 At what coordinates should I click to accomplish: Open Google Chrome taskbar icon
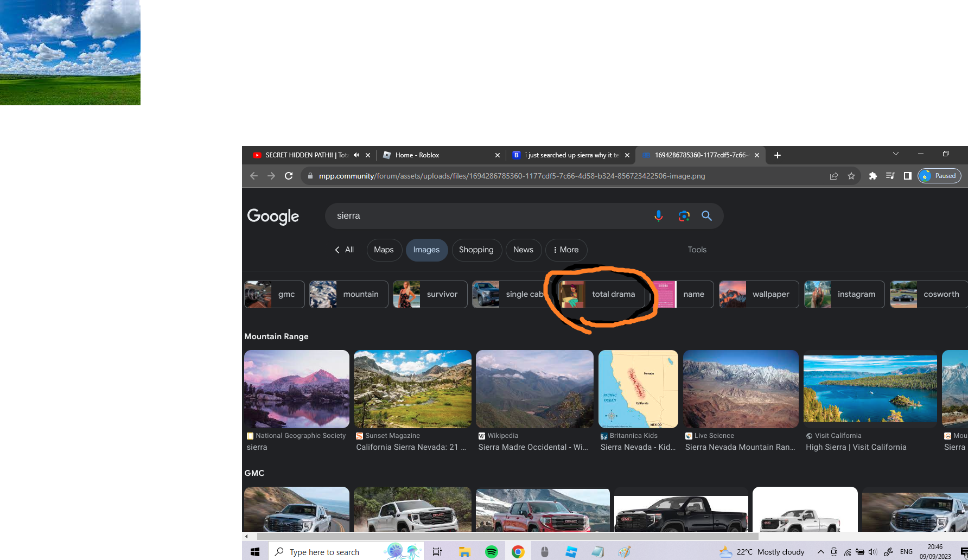[518, 552]
